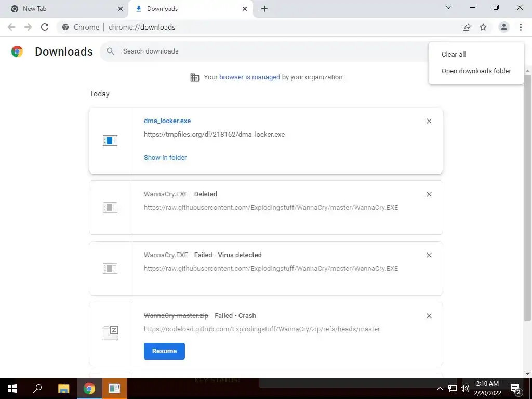Bookmark this page with the star icon
Image resolution: width=532 pixels, height=399 pixels.
click(483, 27)
